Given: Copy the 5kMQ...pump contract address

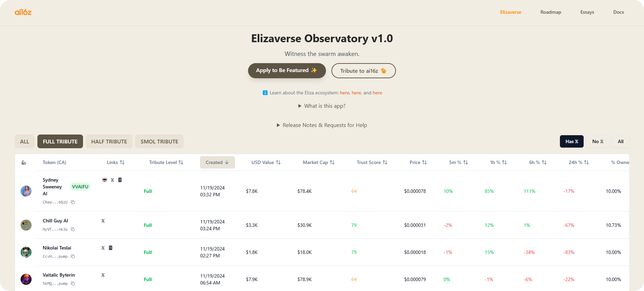Looking at the screenshot, I should tap(73, 283).
